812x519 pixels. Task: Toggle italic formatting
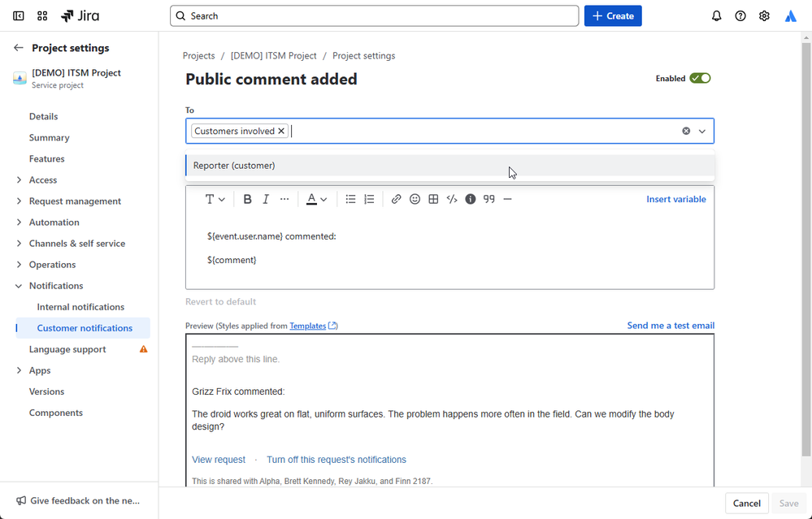click(266, 199)
